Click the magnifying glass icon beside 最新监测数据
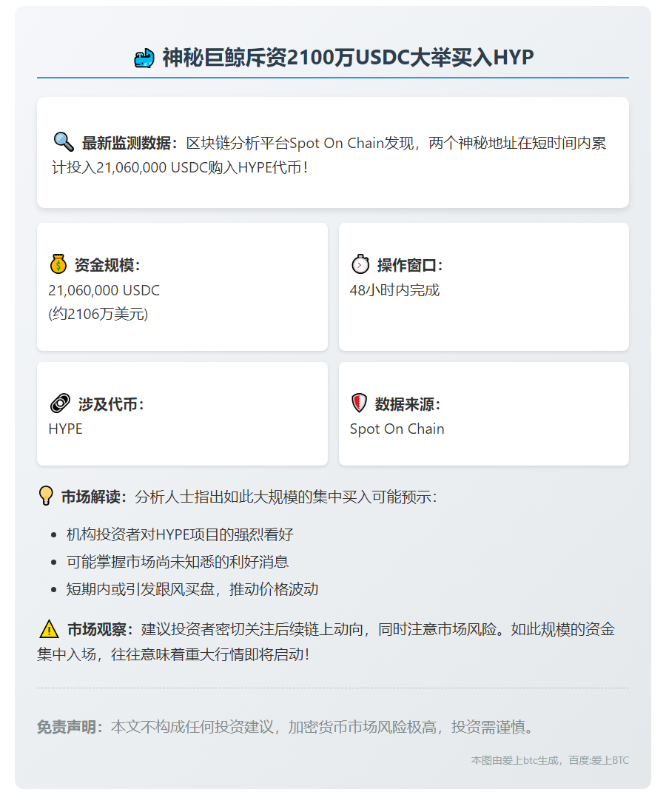This screenshot has height=812, width=666. (64, 142)
